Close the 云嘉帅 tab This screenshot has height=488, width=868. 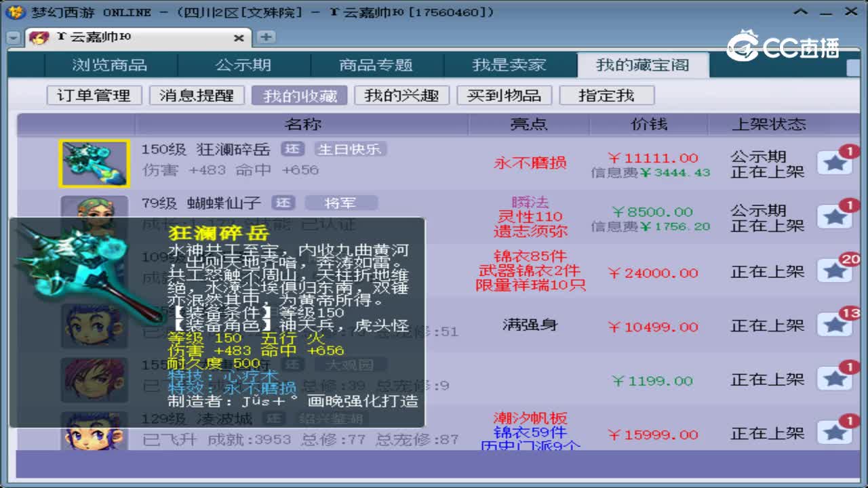click(239, 39)
